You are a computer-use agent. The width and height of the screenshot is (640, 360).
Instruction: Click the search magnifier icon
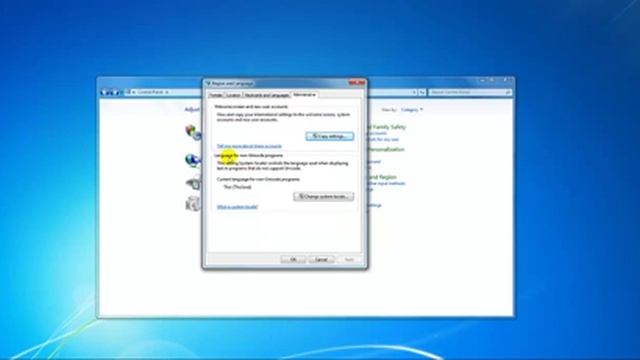pos(508,93)
